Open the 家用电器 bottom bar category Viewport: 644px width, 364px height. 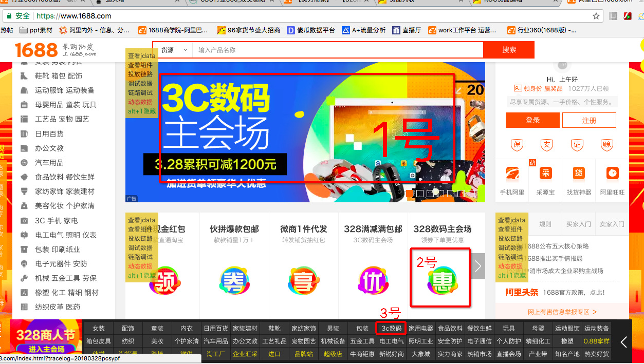(421, 328)
